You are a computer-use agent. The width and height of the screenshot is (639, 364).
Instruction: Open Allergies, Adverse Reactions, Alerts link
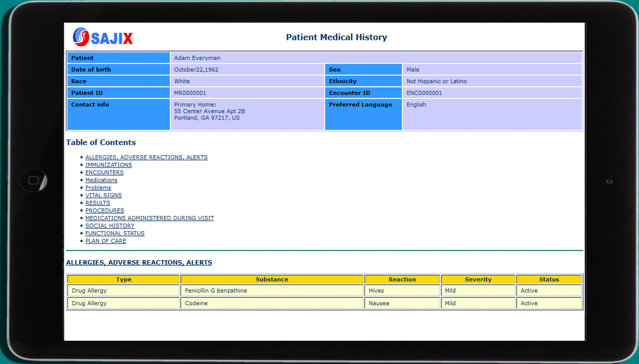[146, 157]
